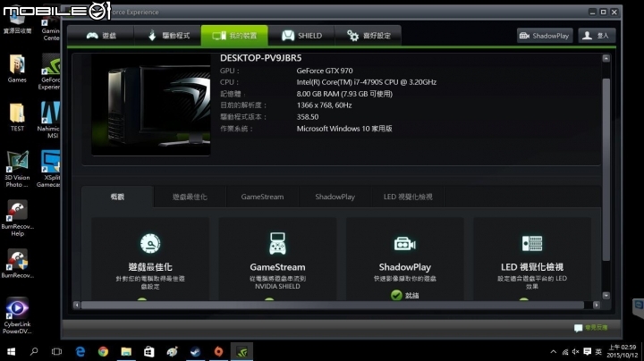Open the BurnRecovery Help desktop shortcut
Image resolution: width=644 pixels, height=361 pixels.
[x=17, y=218]
